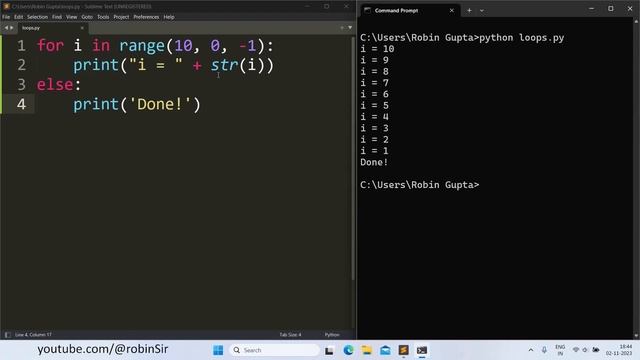Add a new tab with plus icon in Sublime

point(342,28)
